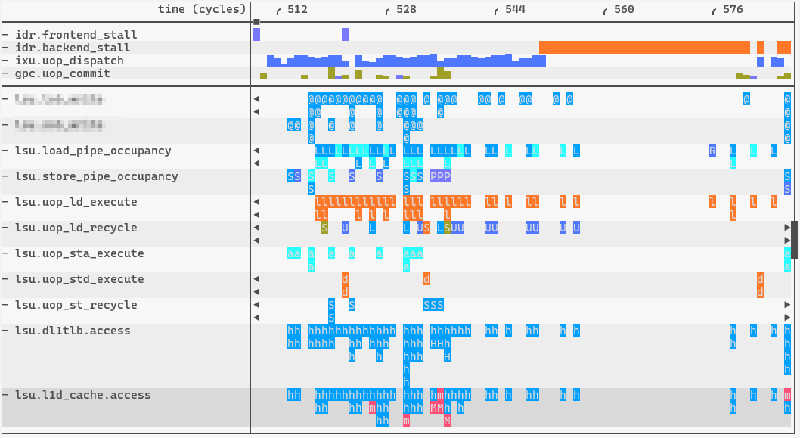Collapse the idr.frontend_stall row
This screenshot has width=800, height=438.
(x=5, y=35)
